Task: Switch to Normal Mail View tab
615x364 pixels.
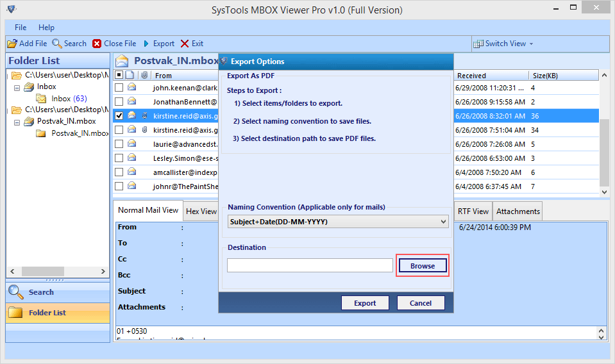Action: pyautogui.click(x=148, y=210)
